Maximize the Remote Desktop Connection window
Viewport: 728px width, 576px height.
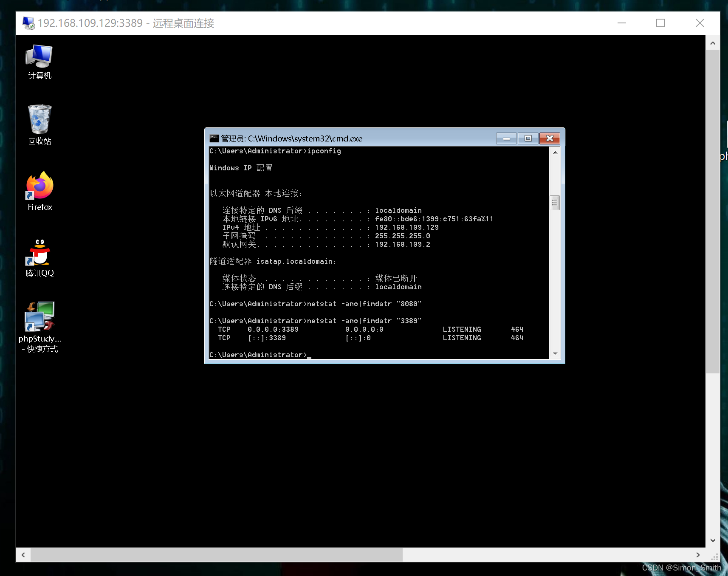(x=660, y=23)
